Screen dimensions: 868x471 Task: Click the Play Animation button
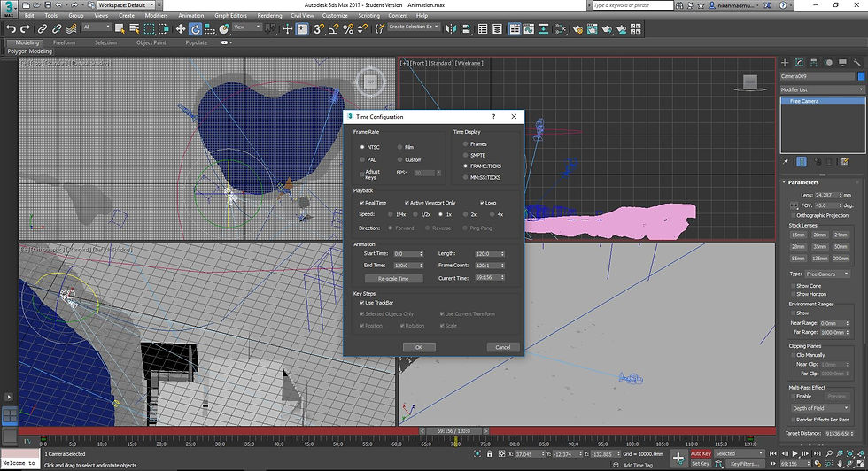click(795, 453)
